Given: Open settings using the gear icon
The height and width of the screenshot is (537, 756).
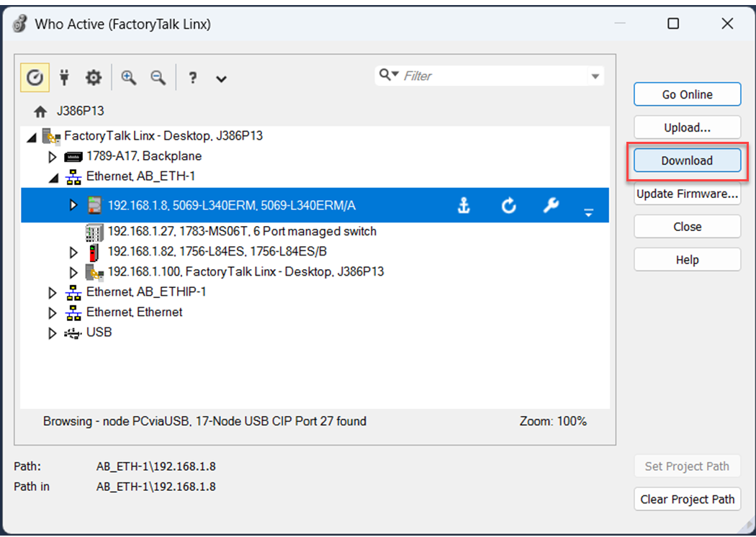Looking at the screenshot, I should click(x=93, y=77).
